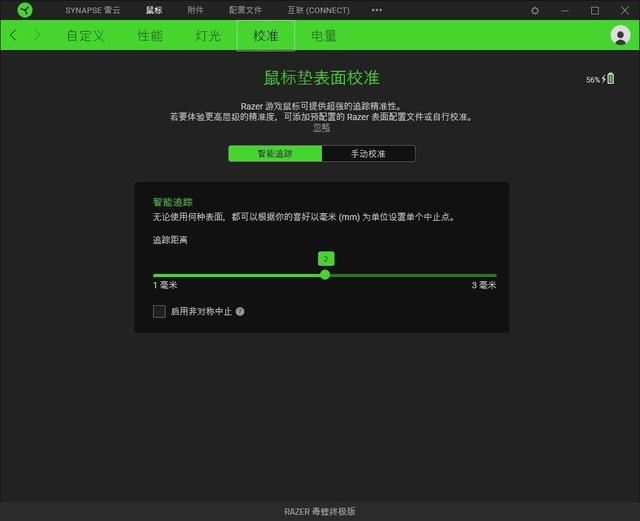The image size is (640, 521).
Task: Open the 配置文件 top menu tab
Action: click(245, 10)
